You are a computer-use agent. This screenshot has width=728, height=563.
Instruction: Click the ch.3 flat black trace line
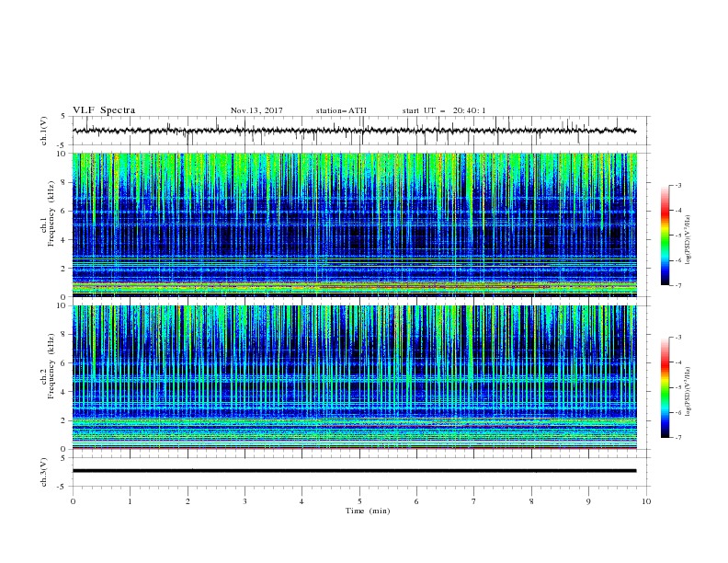click(x=354, y=471)
